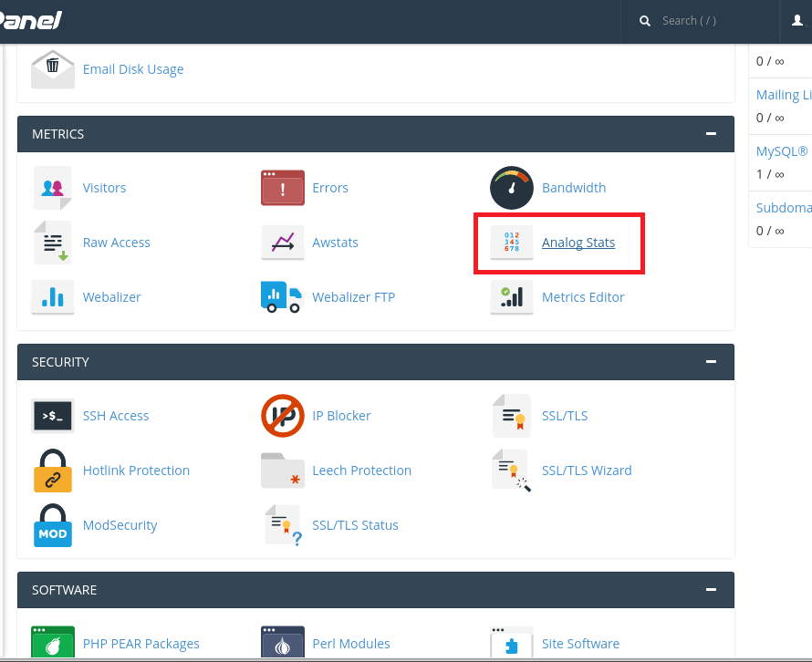Open the Mailing Lists sidebar link
The width and height of the screenshot is (812, 662).
[x=784, y=95]
